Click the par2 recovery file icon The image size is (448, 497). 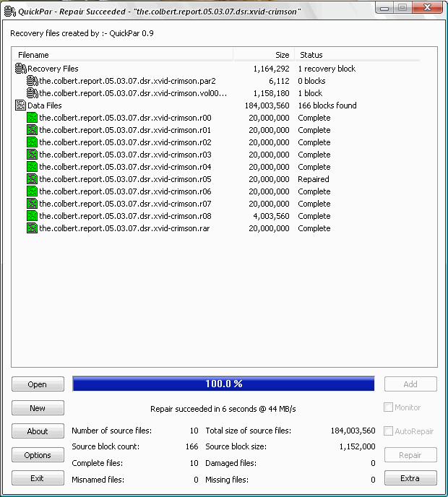point(32,81)
